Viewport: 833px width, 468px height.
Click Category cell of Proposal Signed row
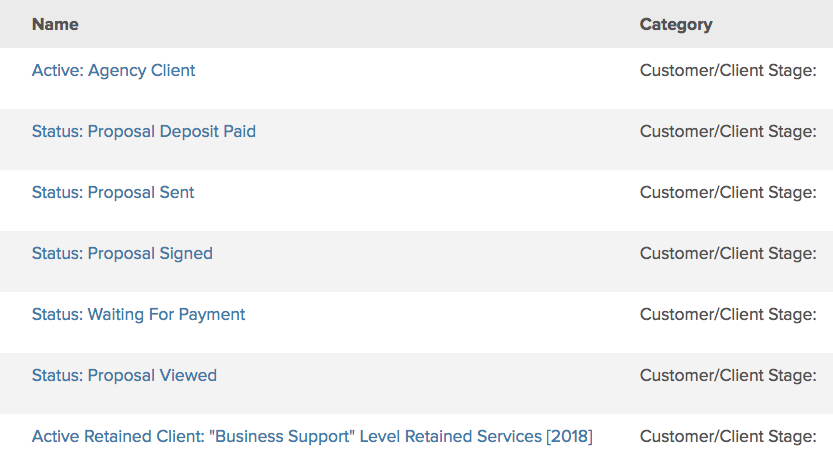728,253
